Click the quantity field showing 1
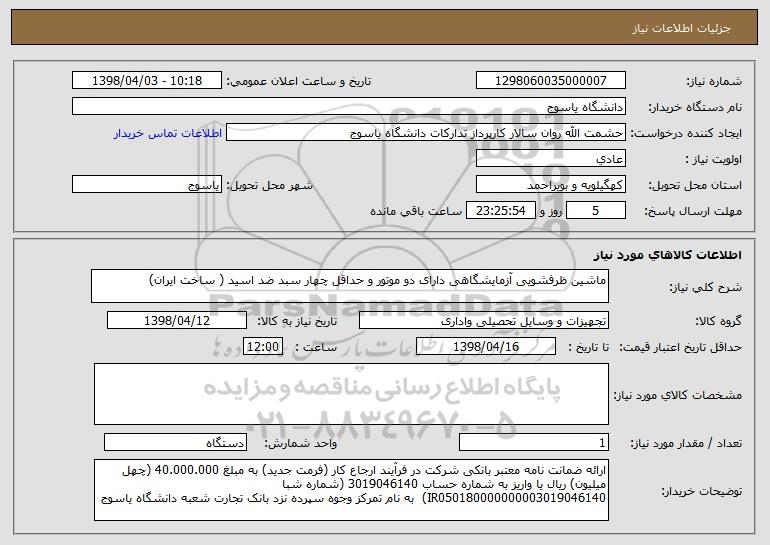The height and width of the screenshot is (545, 770). [x=534, y=442]
